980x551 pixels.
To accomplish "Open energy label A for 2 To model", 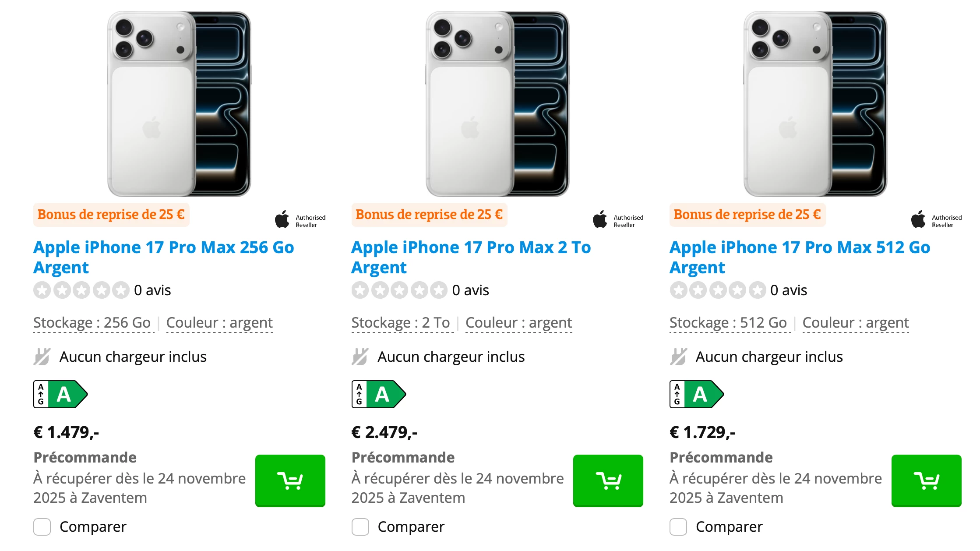I will click(x=379, y=394).
